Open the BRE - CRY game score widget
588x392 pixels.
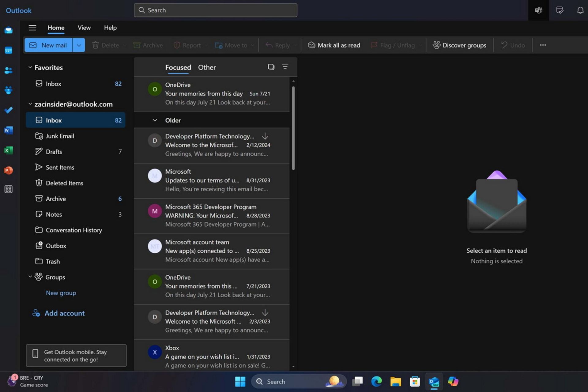[28, 381]
